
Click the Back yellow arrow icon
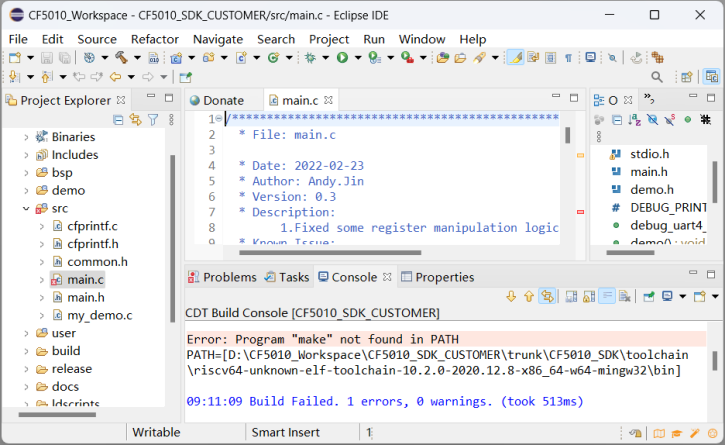(115, 77)
